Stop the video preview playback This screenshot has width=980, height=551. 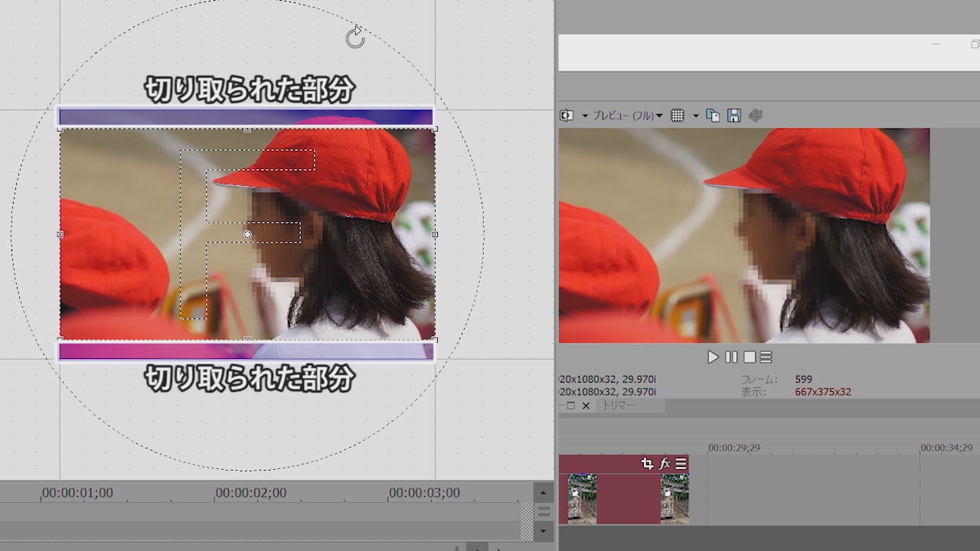[x=750, y=357]
